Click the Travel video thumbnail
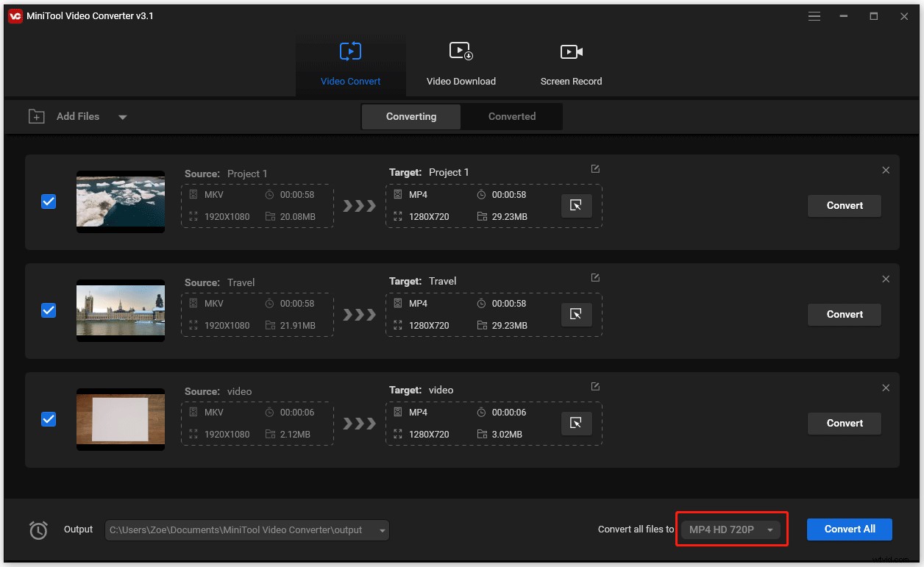The image size is (924, 567). [x=120, y=310]
